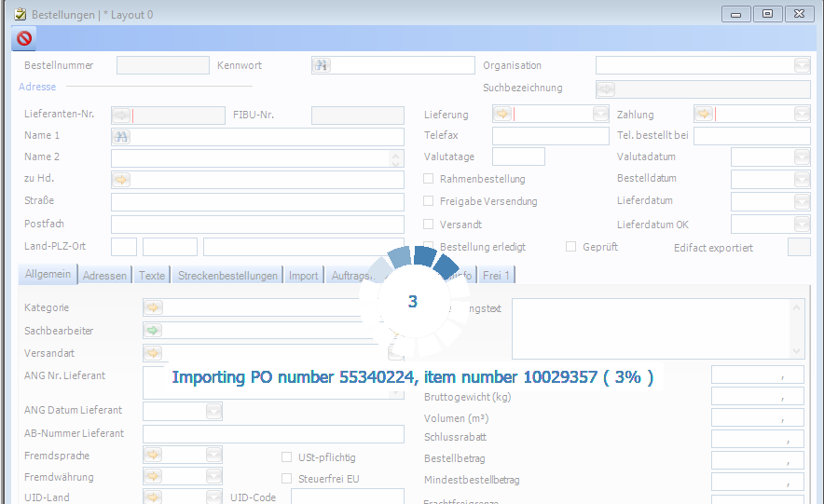Click the zu Hd. lookup arrow icon
This screenshot has width=824, height=504.
121,179
